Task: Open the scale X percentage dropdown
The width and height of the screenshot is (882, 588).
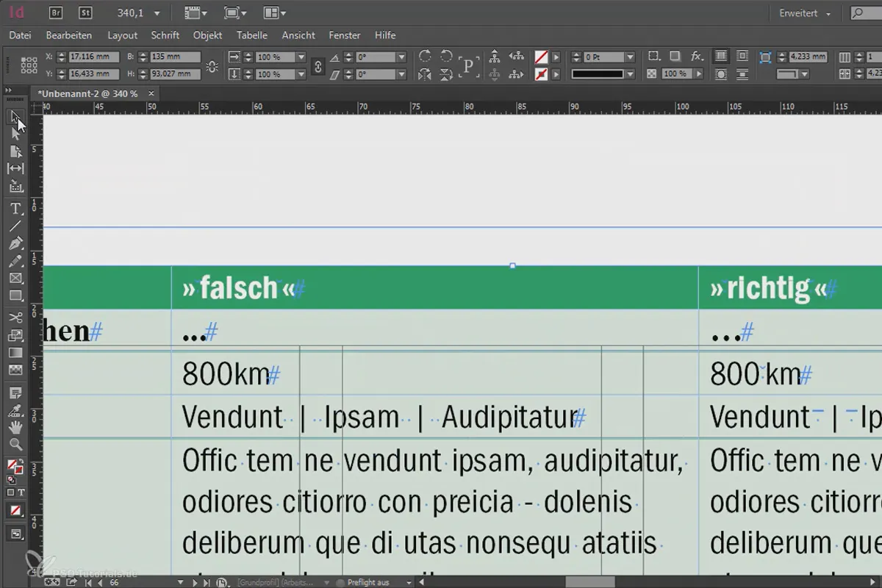Action: coord(301,57)
